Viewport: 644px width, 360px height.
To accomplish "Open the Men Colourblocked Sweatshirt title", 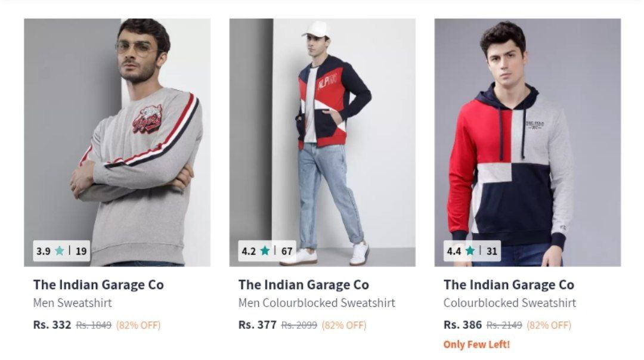I will pyautogui.click(x=317, y=303).
